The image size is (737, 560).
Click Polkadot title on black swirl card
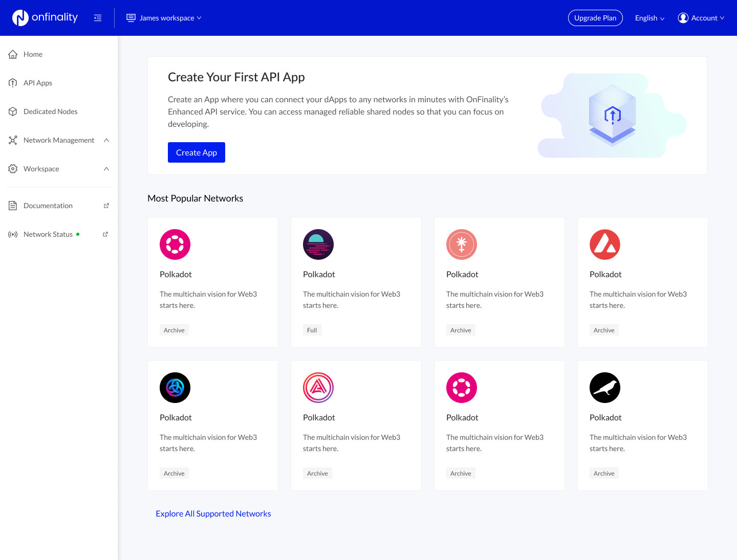176,417
